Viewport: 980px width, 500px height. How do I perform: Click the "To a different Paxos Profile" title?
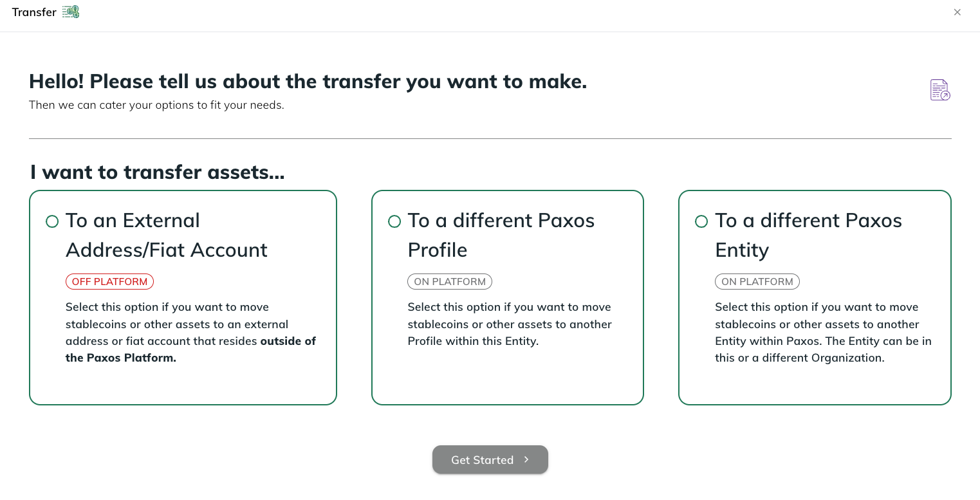coord(501,235)
